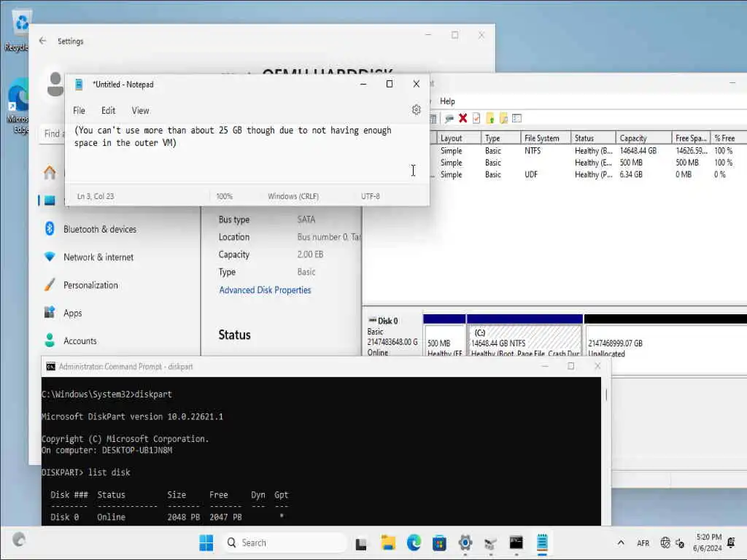Click the Command Prompt title bar icon
Screen dimensions: 747x560
point(50,366)
